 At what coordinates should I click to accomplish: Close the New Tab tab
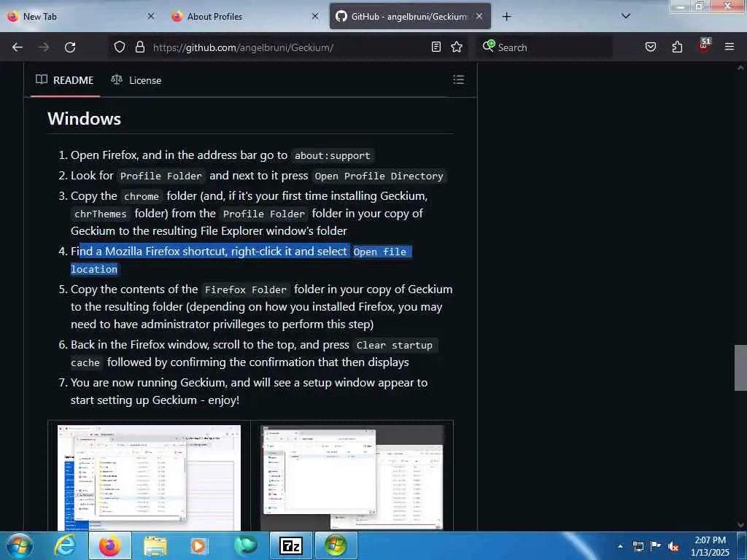click(x=151, y=16)
